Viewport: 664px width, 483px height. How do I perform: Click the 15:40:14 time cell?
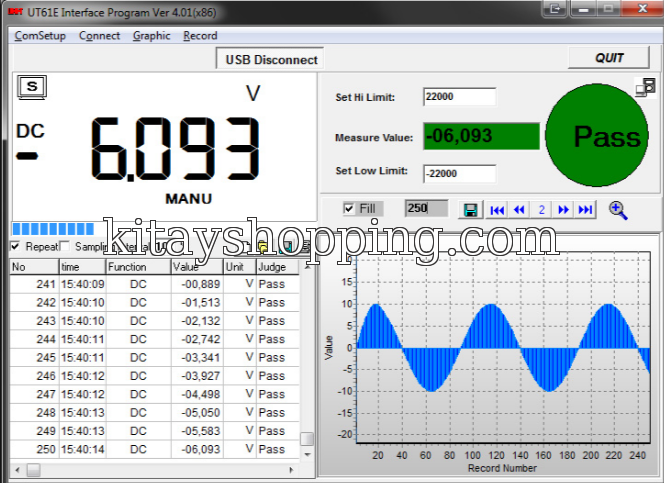pos(82,449)
